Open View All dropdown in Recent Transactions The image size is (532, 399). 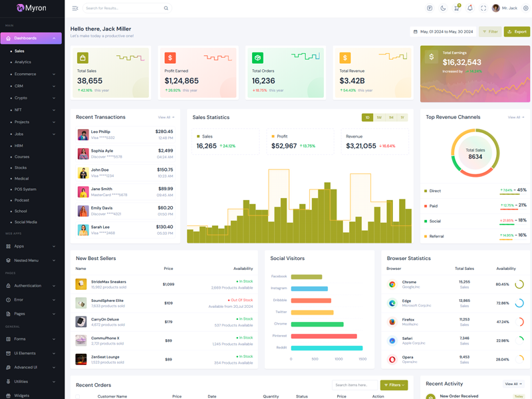point(166,117)
